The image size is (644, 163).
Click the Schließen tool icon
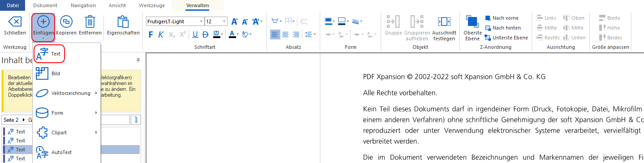(15, 21)
